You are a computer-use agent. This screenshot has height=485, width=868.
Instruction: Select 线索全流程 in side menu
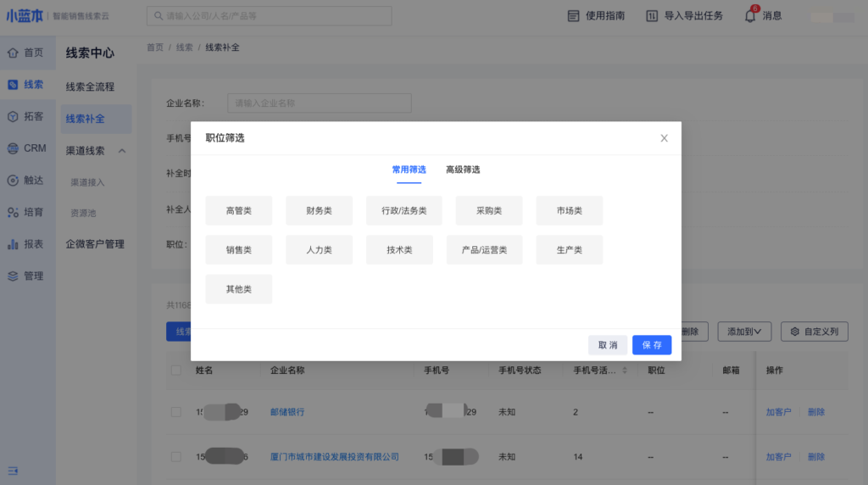click(90, 86)
